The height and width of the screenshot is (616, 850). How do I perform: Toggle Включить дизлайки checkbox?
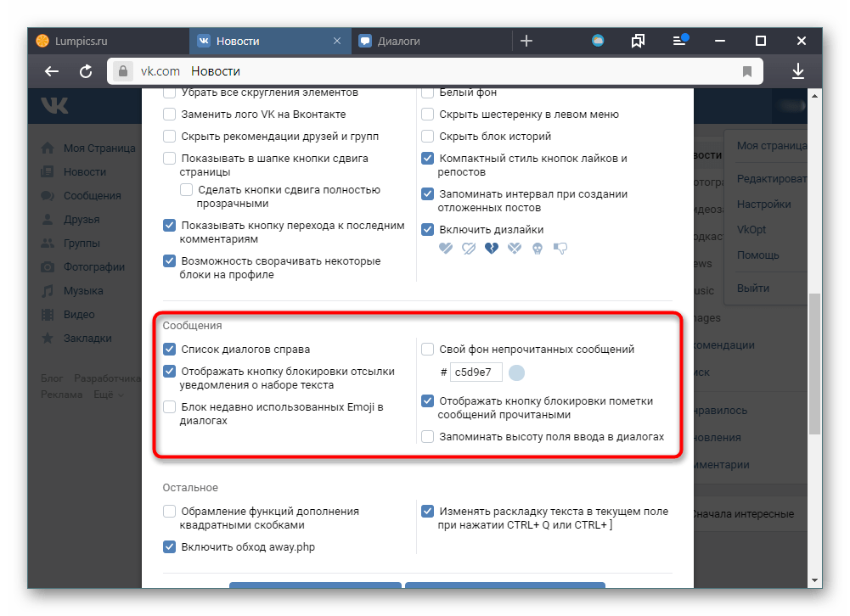pos(427,229)
